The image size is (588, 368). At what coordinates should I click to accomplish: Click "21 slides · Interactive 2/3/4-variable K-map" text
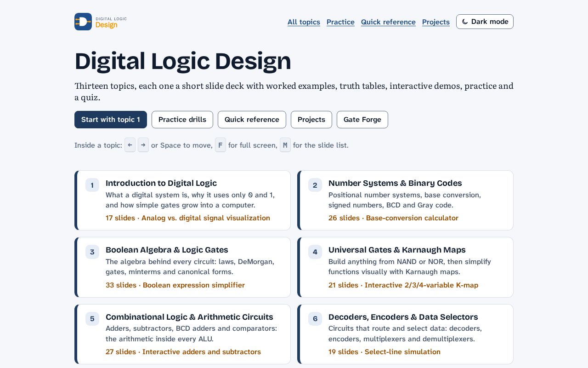tap(403, 285)
